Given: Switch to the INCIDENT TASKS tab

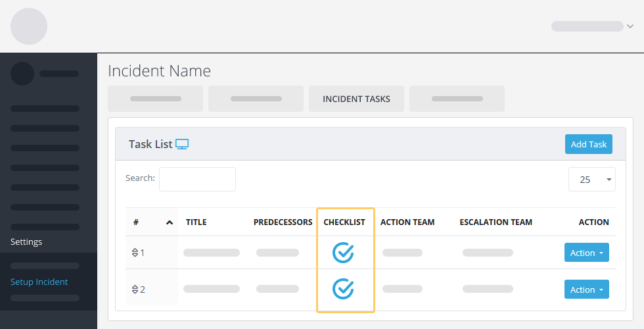Looking at the screenshot, I should 356,99.
